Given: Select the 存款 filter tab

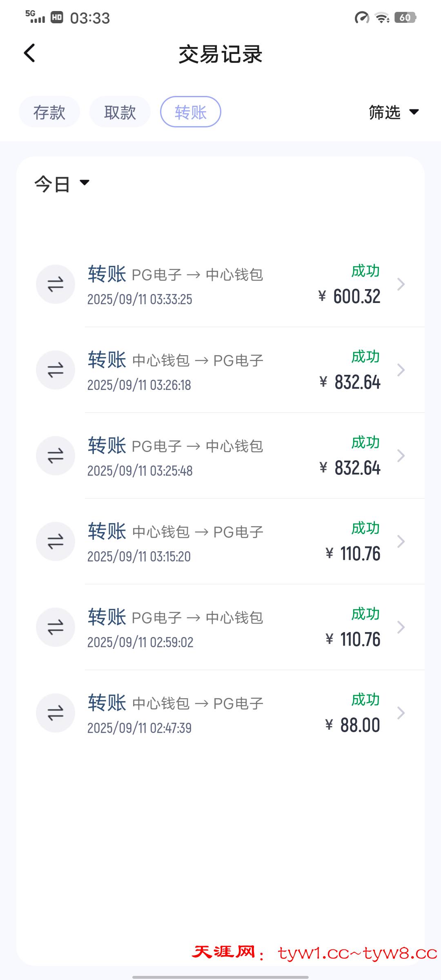Looking at the screenshot, I should tap(49, 112).
